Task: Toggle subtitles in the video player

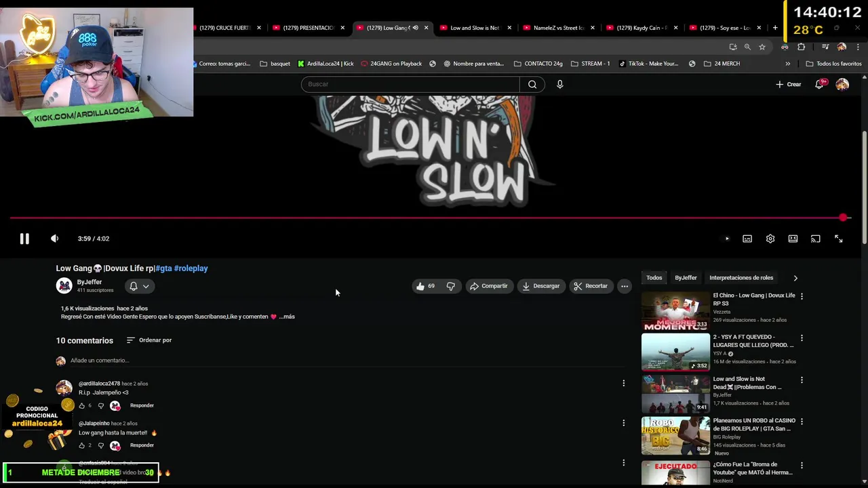Action: pyautogui.click(x=747, y=239)
